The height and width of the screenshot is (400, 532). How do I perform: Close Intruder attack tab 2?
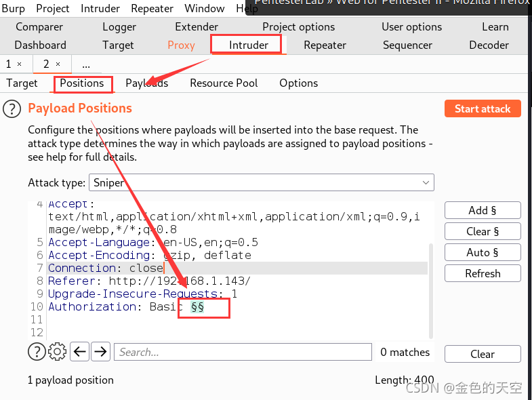pyautogui.click(x=58, y=64)
